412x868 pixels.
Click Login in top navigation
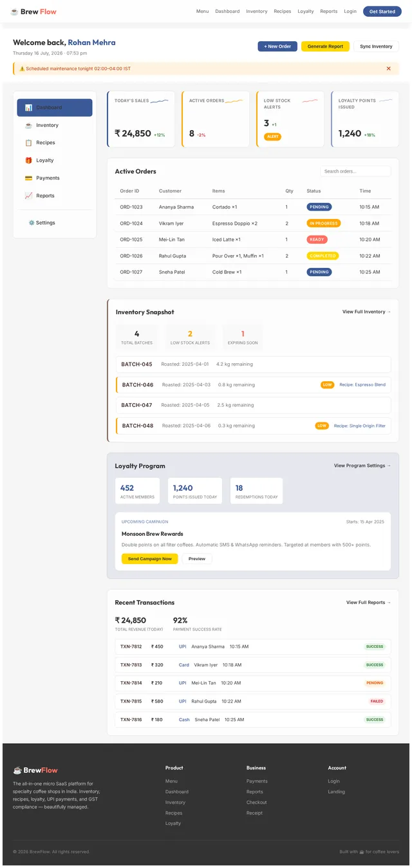tap(350, 12)
